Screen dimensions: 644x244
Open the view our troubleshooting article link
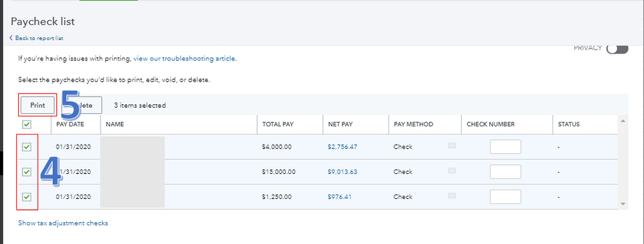[184, 59]
